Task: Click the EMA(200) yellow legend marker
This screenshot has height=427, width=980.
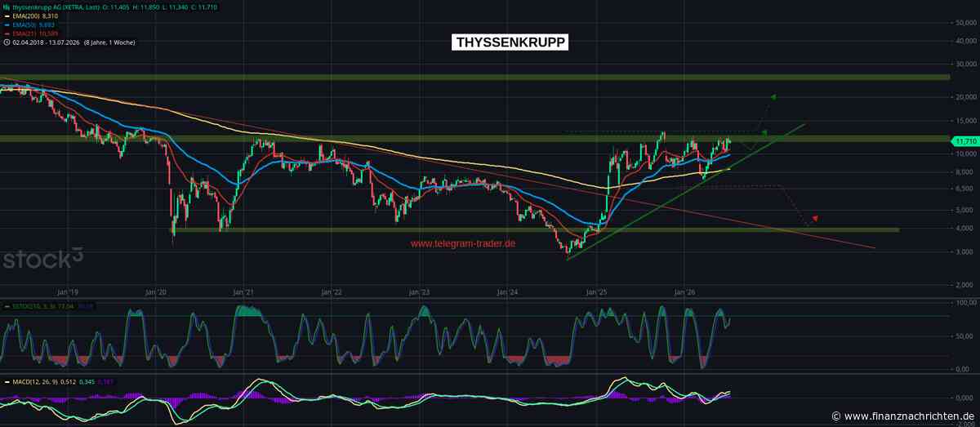Action: click(x=7, y=16)
